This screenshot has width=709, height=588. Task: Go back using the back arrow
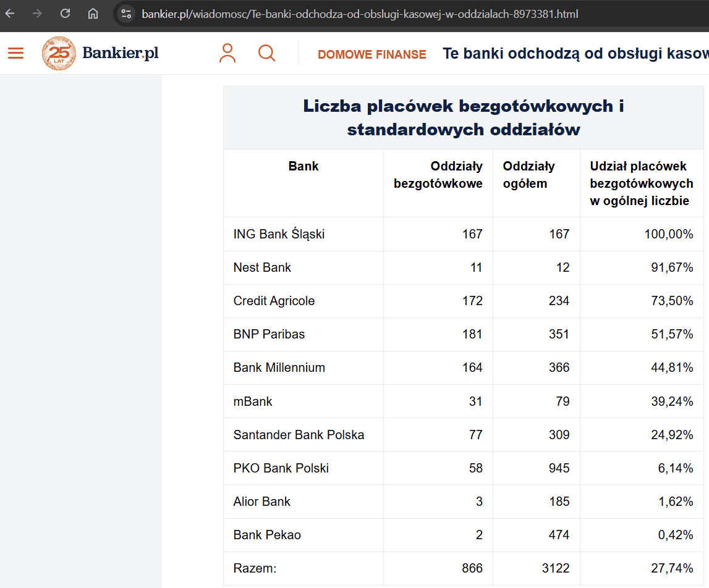pyautogui.click(x=10, y=12)
